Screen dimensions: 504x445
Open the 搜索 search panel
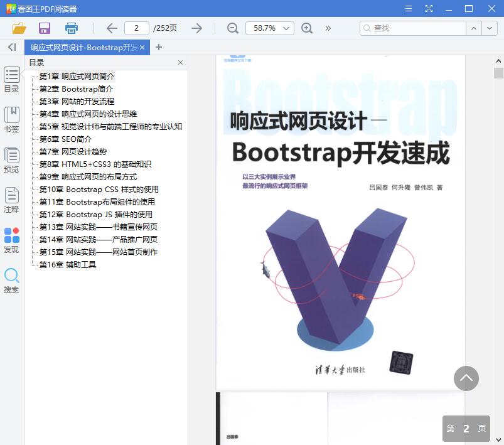point(11,279)
